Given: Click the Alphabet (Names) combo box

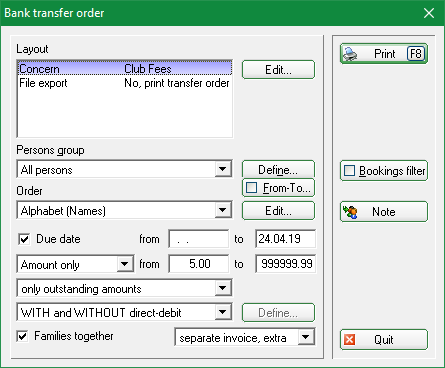Looking at the screenshot, I should click(124, 210).
